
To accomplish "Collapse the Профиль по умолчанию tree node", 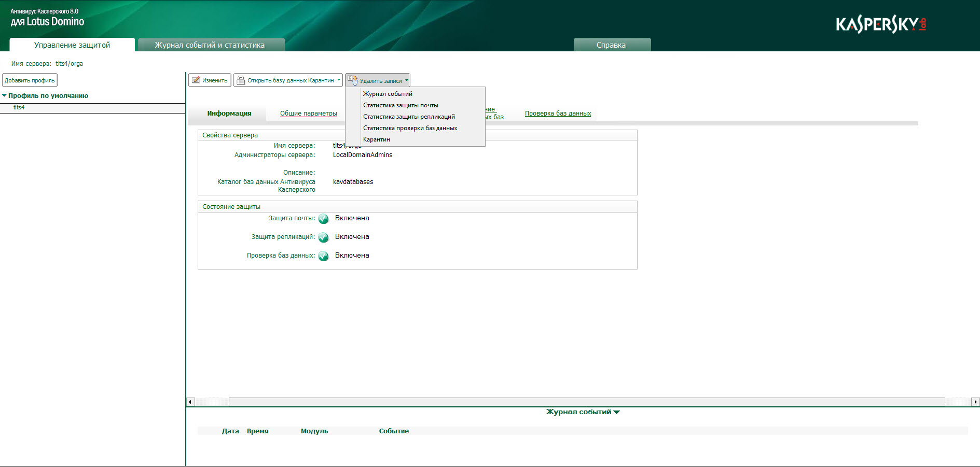I will pyautogui.click(x=5, y=95).
